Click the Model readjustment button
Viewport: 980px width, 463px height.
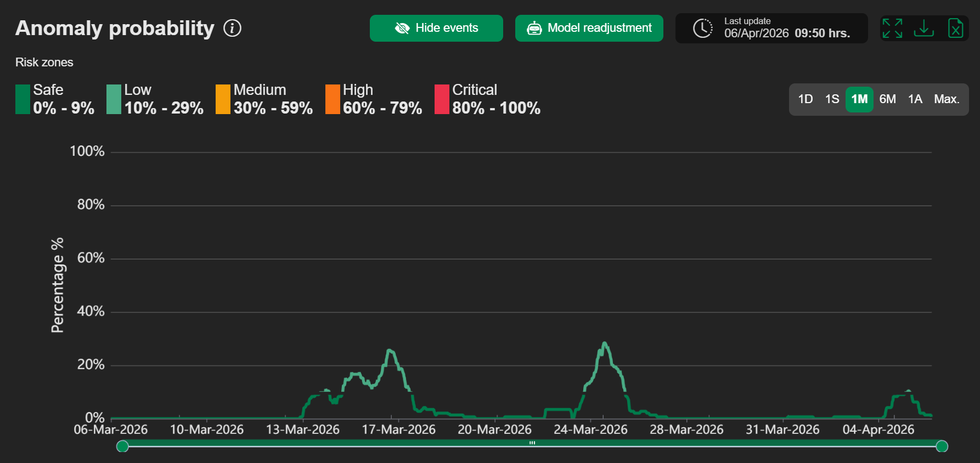click(x=589, y=28)
